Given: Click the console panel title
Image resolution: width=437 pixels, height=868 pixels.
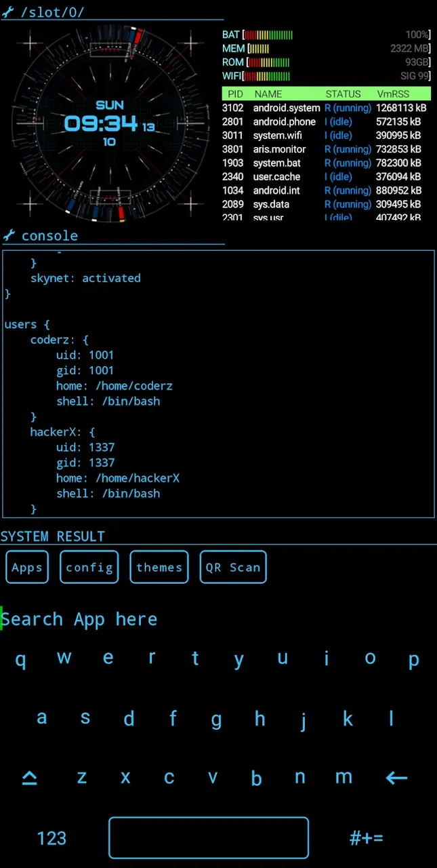Looking at the screenshot, I should 49,235.
